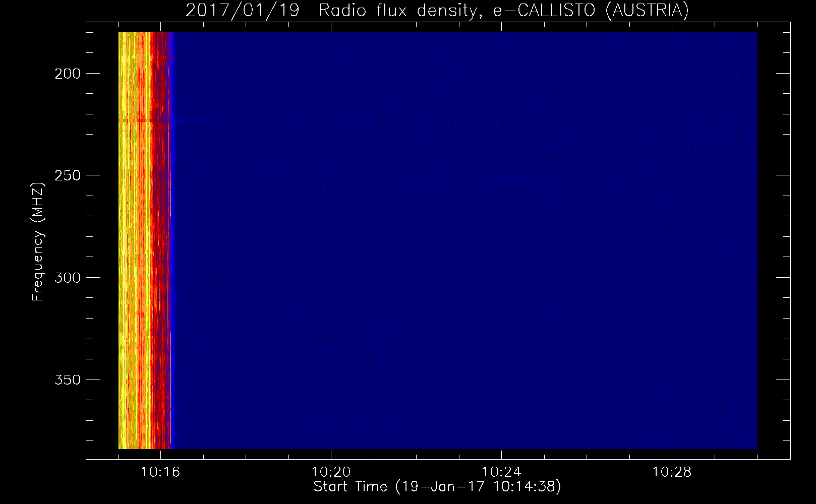
Task: Click the 300 frequency tick label
Action: pyautogui.click(x=68, y=278)
